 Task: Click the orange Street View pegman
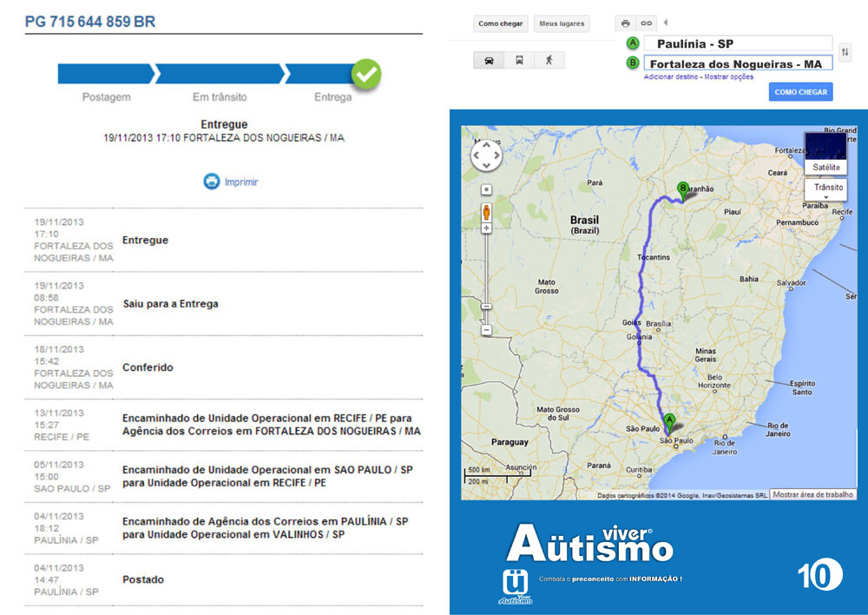tap(486, 211)
